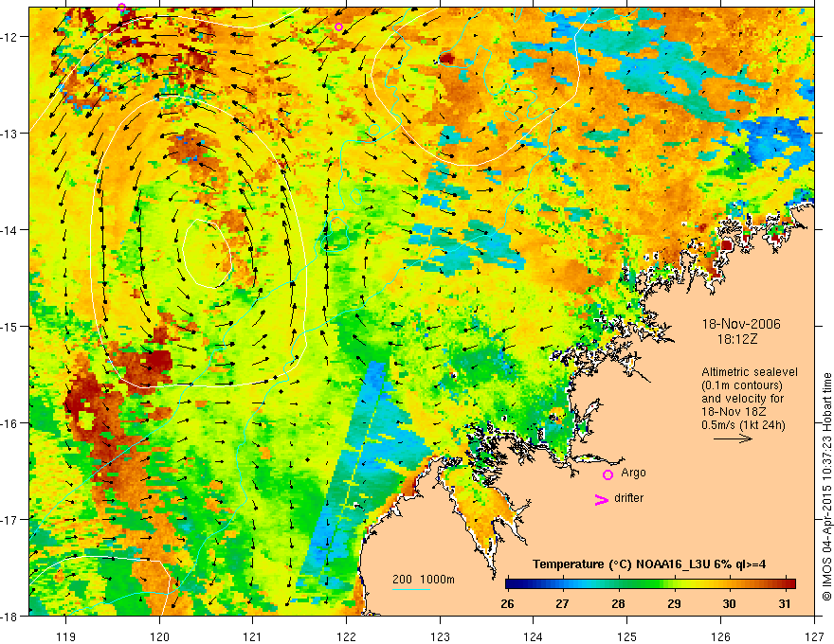
Task: Click the magenta drifter symbol in the legend
Action: [601, 500]
